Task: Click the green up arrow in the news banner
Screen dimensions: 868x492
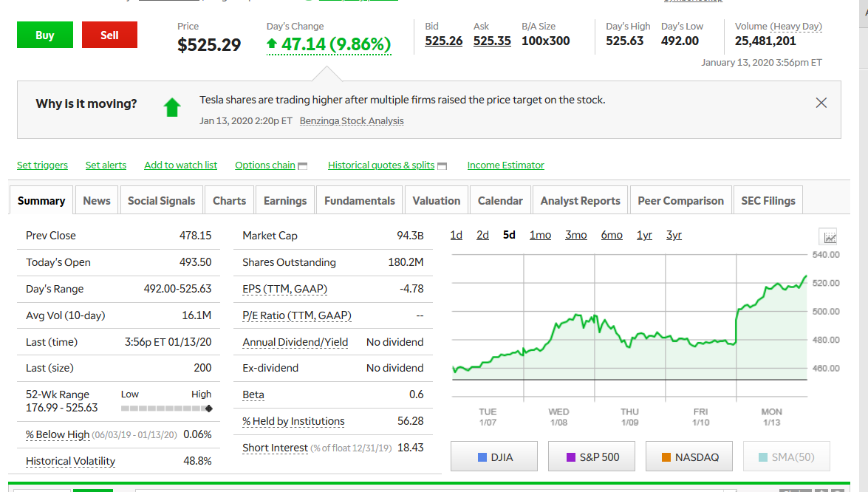Action: coord(172,108)
